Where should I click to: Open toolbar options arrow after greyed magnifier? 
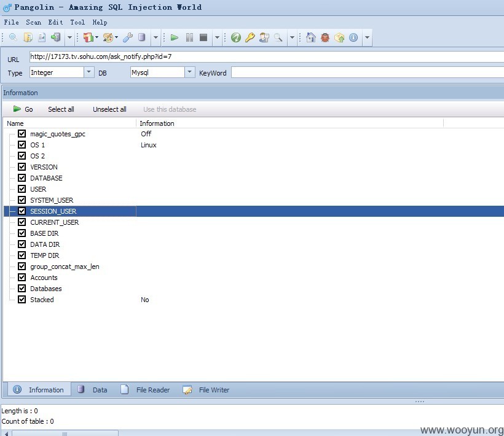[x=292, y=37]
